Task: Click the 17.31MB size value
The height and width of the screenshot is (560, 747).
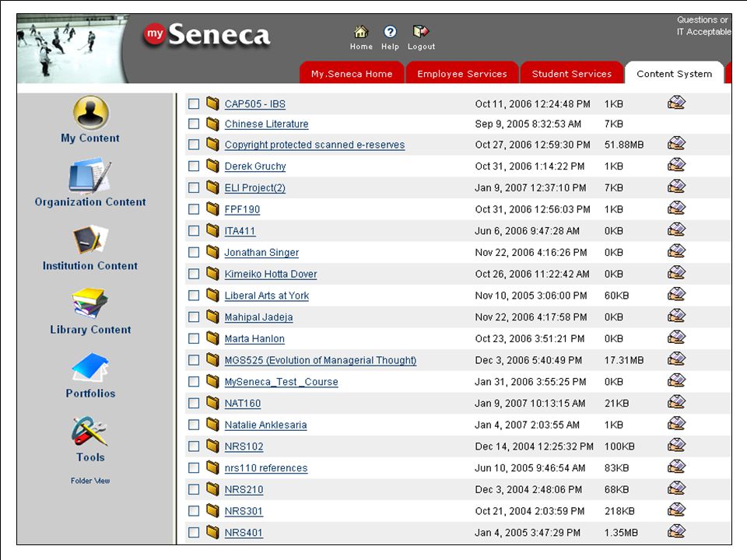Action: point(623,360)
